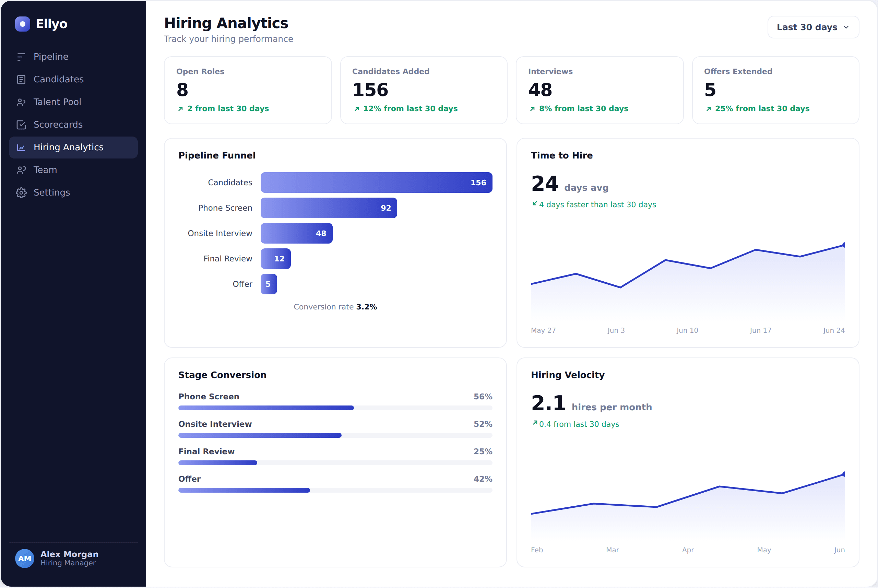Click the Jun 10 axis label
Viewport: 878px width, 588px height.
(x=687, y=331)
